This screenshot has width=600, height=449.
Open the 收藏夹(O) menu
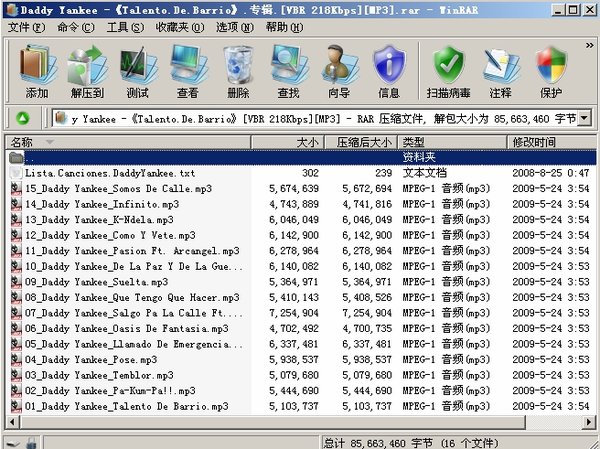(180, 28)
